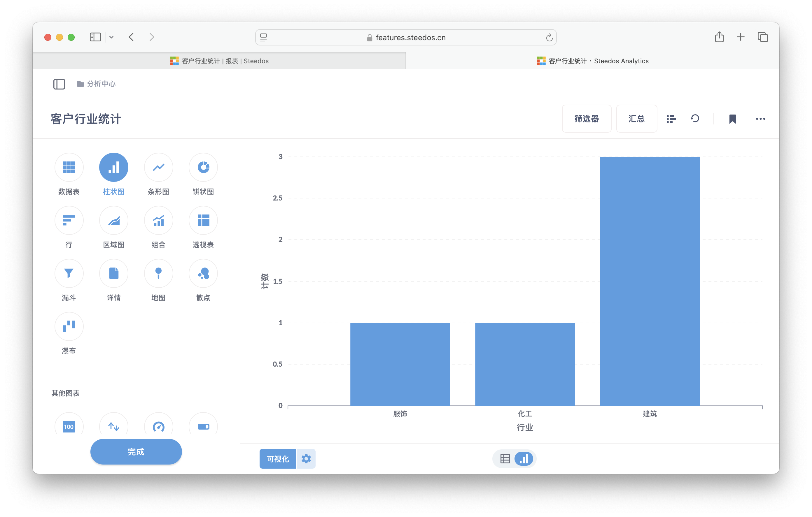Show Safari tab overview
812x517 pixels.
[x=763, y=37]
